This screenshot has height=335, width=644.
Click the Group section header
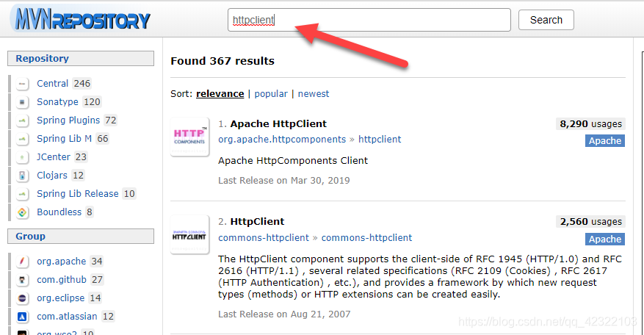coord(81,237)
